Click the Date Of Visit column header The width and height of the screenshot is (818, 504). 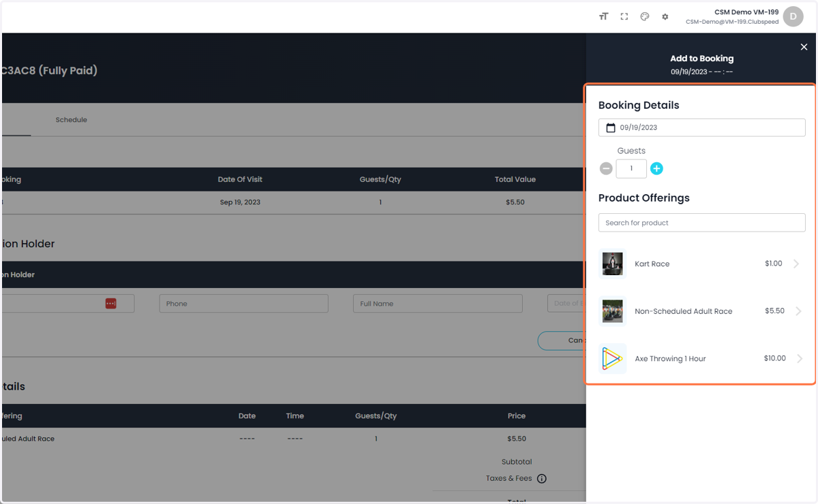tap(240, 179)
